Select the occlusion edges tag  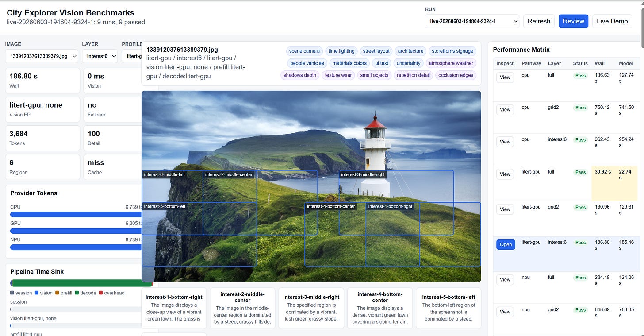click(456, 75)
